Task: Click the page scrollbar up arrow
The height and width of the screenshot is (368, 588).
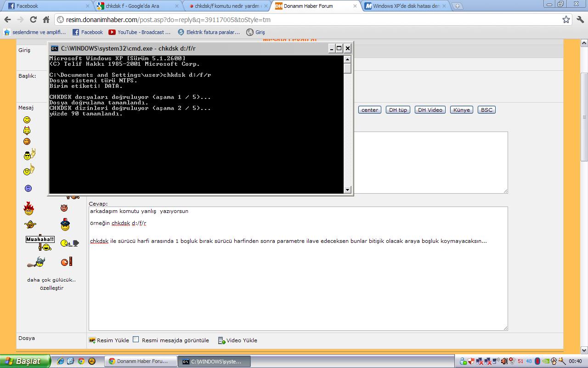Action: [x=584, y=43]
